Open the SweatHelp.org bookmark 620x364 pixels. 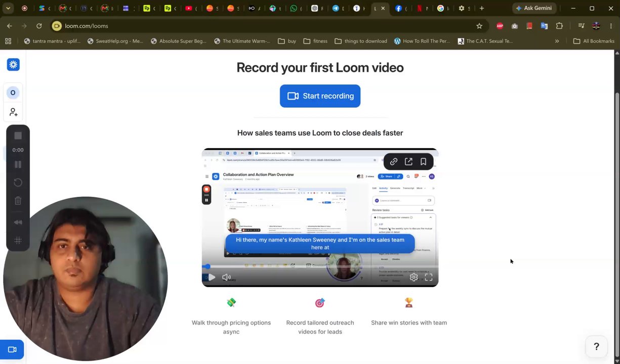pos(115,41)
